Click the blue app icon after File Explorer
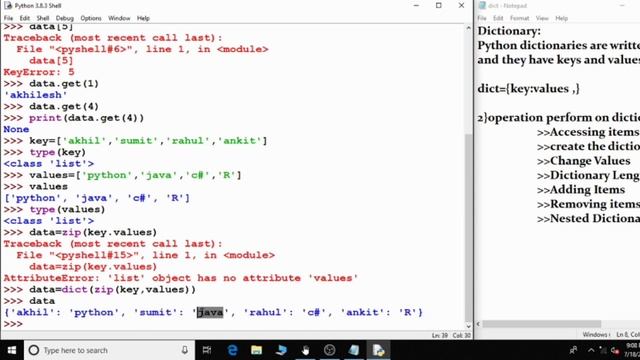The image size is (640, 360). pyautogui.click(x=281, y=350)
